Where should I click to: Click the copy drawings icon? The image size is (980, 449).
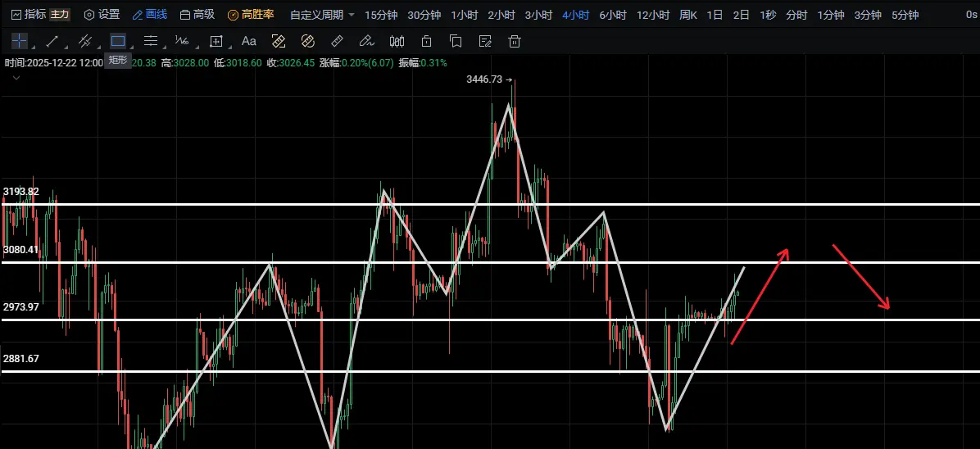(456, 41)
